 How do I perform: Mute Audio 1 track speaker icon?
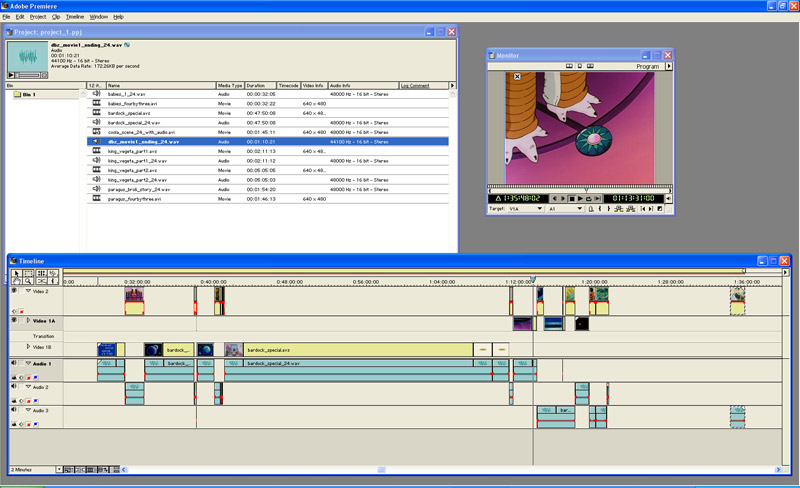tap(14, 364)
